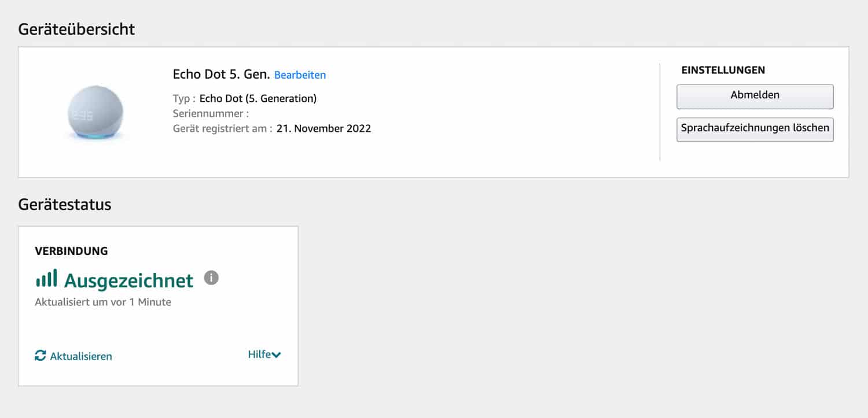Click the Seriennummer label
This screenshot has width=868, height=418.
point(211,113)
